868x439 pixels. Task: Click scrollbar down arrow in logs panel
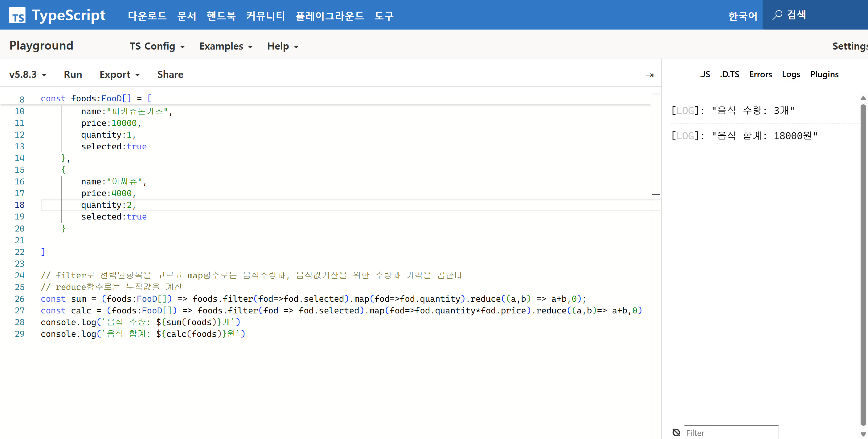click(863, 434)
